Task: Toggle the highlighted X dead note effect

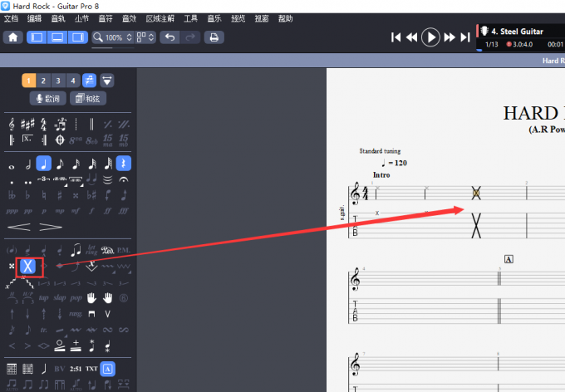Action: coord(27,266)
